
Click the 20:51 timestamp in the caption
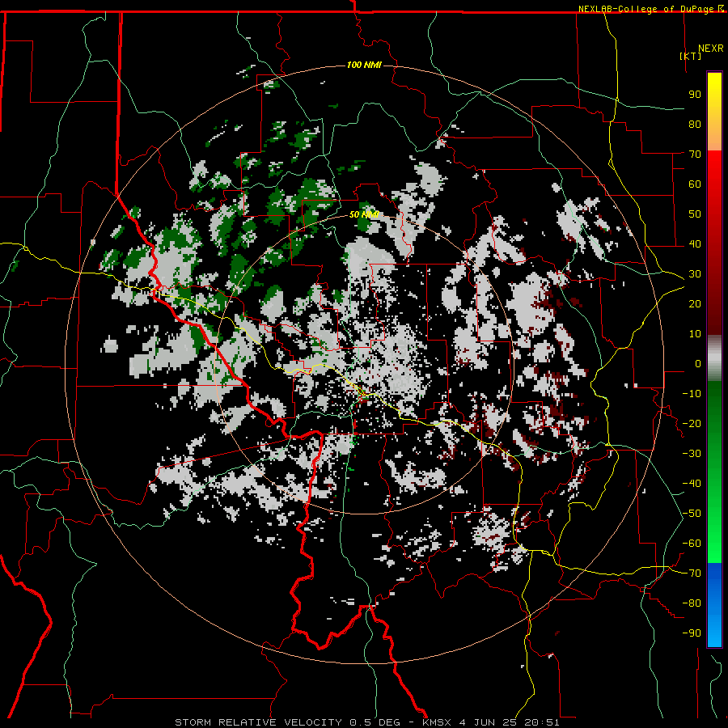542,722
